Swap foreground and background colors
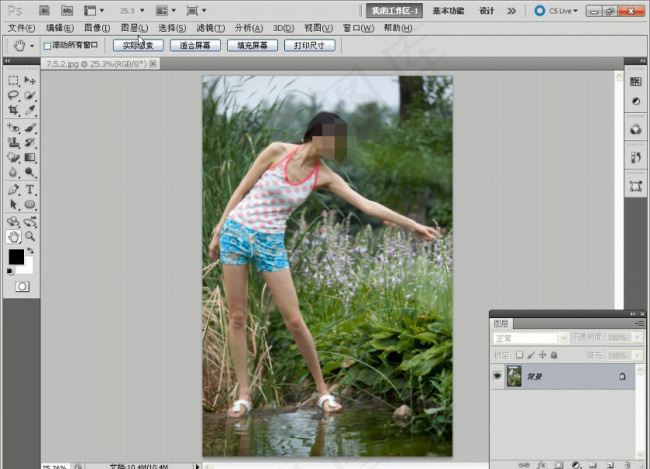The height and width of the screenshot is (469, 650). (30, 251)
